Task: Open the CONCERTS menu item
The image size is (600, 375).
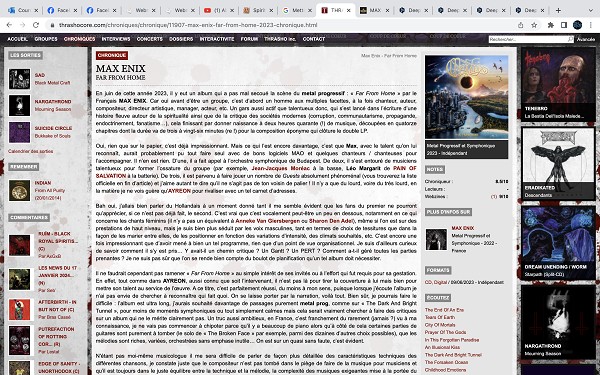Action: (x=150, y=39)
